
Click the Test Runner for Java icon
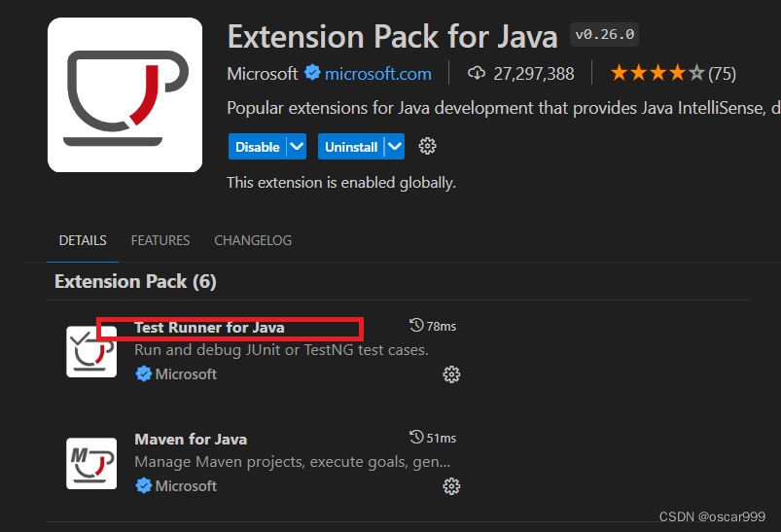click(x=91, y=352)
